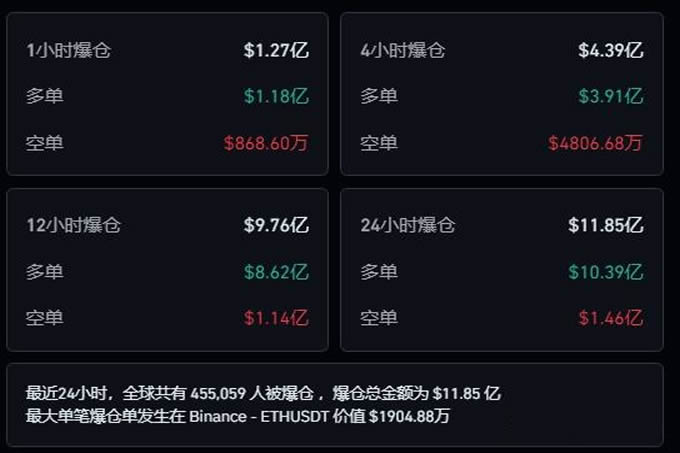680x453 pixels.
Task: Open the Binance - ETHUSDT text
Action: pyautogui.click(x=276, y=414)
